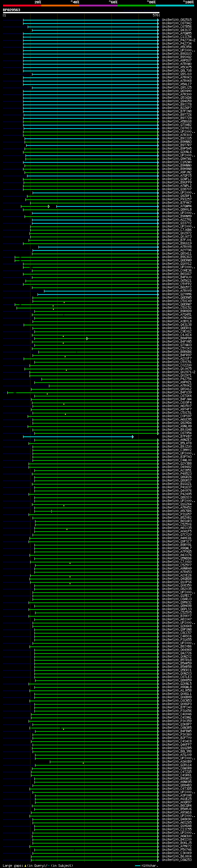Select hit label UniRef100_Q2R114
Image resolution: width=197 pixels, height=868 pixels.
pyautogui.click(x=177, y=765)
